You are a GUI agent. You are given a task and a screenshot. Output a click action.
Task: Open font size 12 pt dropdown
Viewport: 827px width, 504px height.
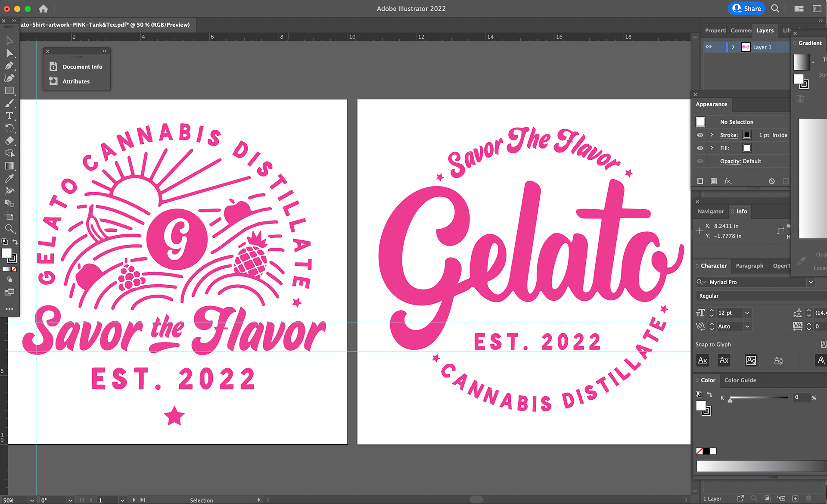747,313
